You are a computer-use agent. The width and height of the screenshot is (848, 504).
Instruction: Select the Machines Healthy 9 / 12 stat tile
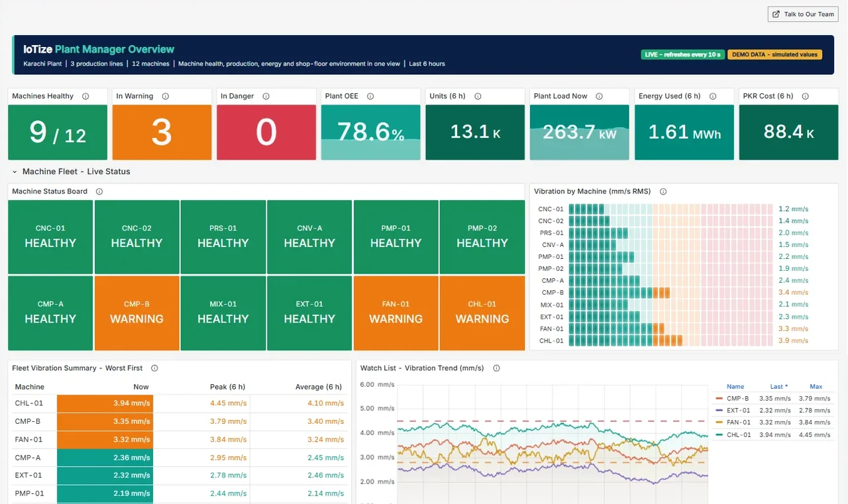[58, 132]
